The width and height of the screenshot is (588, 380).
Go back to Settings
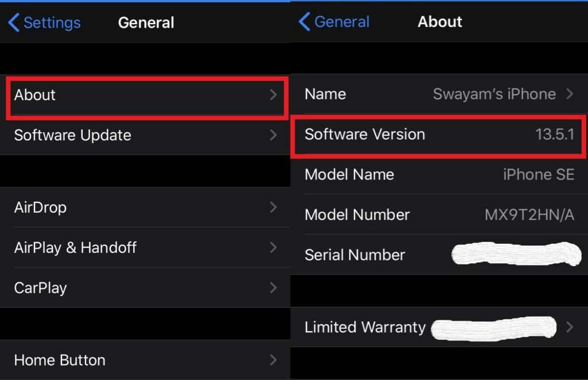click(x=44, y=22)
